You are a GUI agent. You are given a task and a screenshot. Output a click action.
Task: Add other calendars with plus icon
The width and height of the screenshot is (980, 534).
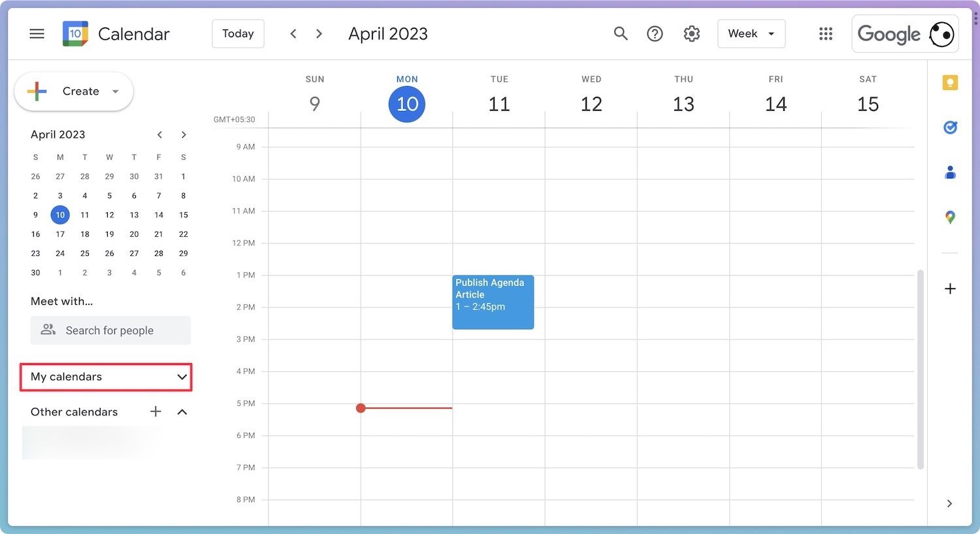click(155, 411)
